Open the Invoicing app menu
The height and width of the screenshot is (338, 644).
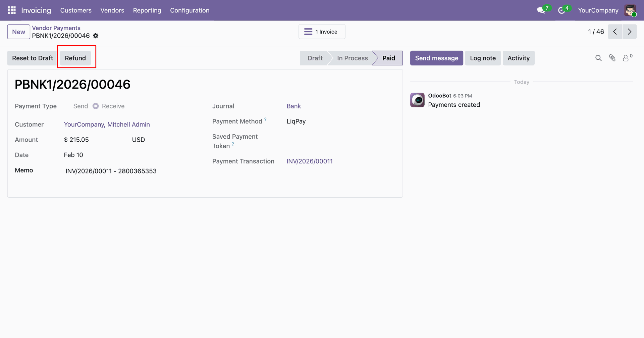(36, 10)
